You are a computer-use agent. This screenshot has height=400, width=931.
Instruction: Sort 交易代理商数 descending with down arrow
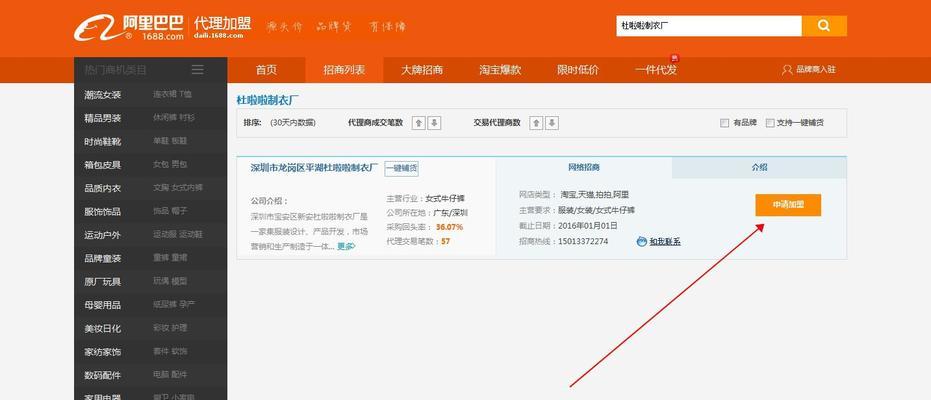552,123
